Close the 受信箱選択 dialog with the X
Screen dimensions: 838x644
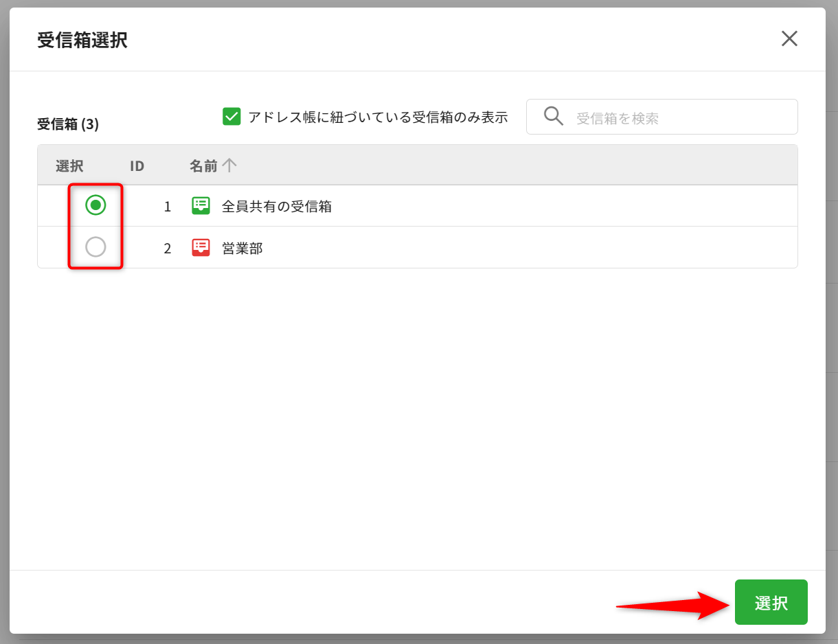point(789,39)
